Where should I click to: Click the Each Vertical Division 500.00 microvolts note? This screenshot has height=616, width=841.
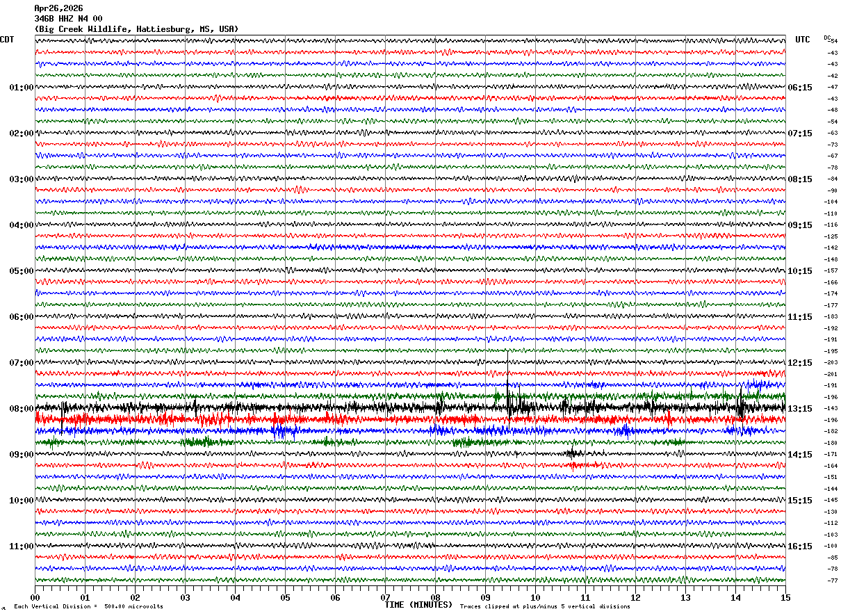89,607
